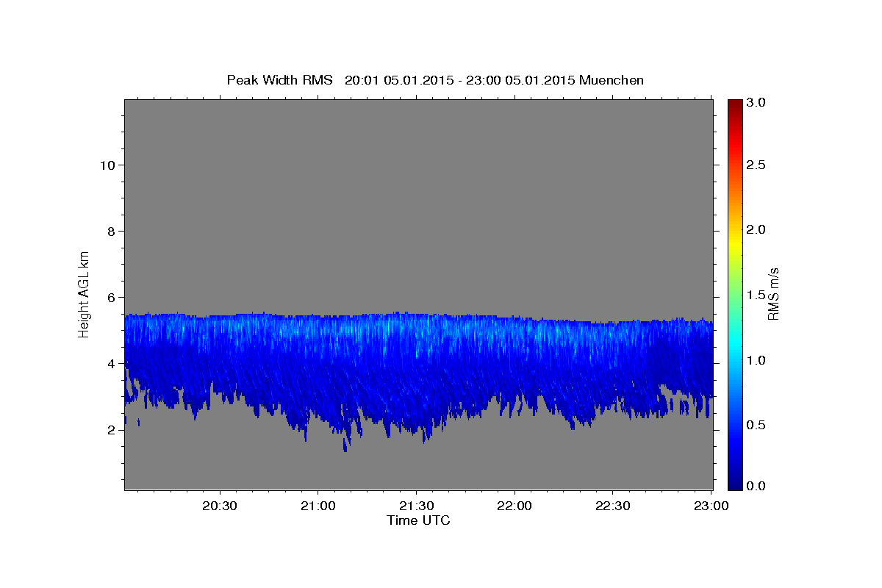882x588 pixels.
Task: Select the 22:30 time tick label
Action: click(x=612, y=506)
